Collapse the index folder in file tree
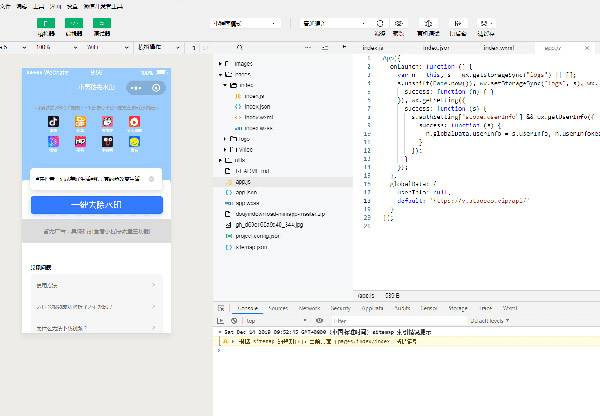600x416 pixels. [227, 86]
